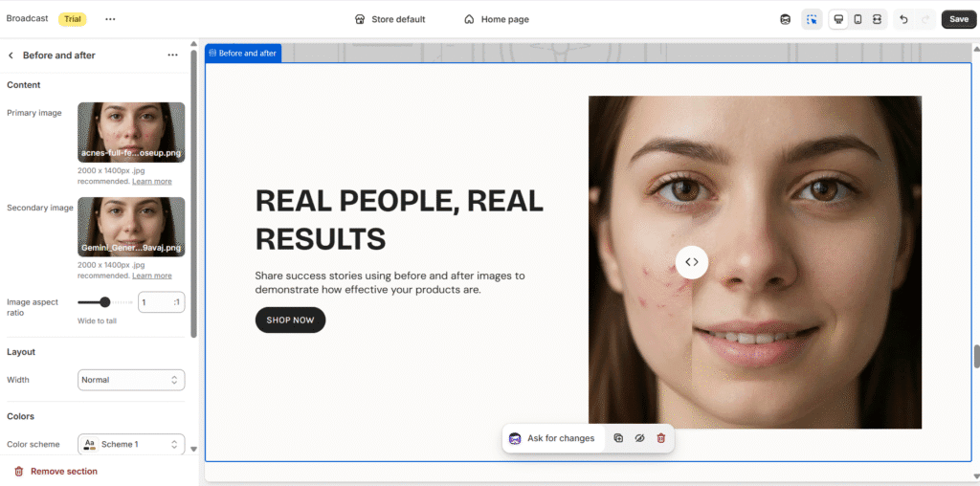Click the Image aspect ratio slider handle

(x=105, y=302)
